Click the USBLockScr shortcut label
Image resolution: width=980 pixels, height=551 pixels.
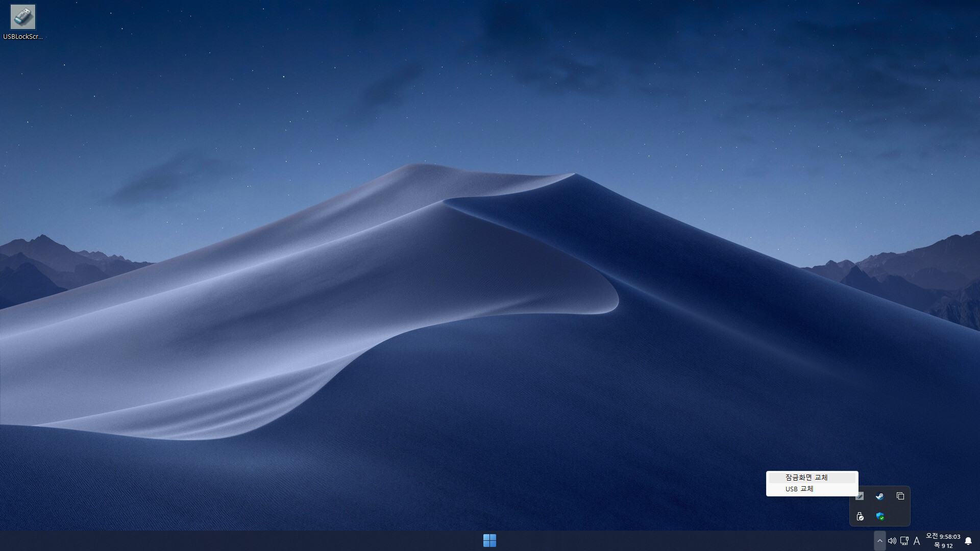point(22,36)
